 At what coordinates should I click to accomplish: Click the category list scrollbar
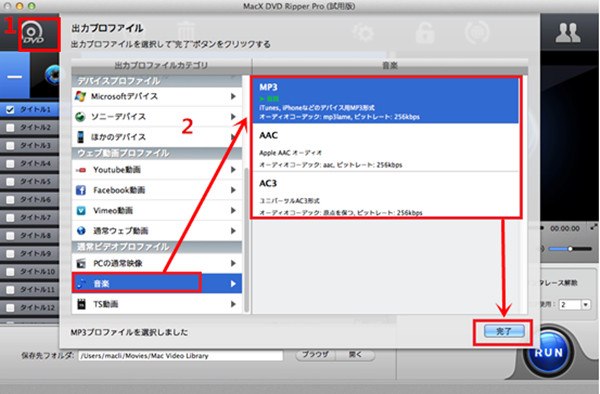click(247, 239)
